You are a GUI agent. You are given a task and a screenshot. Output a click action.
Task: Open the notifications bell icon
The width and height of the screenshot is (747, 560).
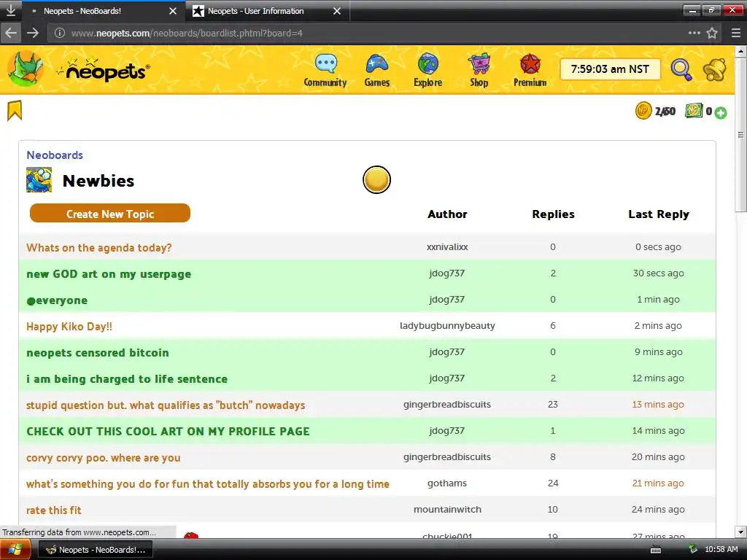click(x=714, y=70)
